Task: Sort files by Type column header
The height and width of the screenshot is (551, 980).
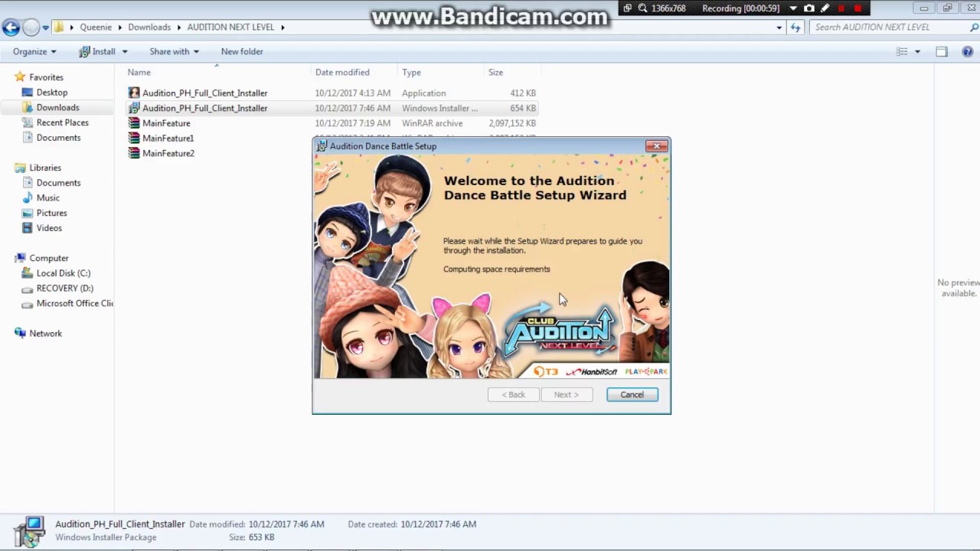Action: [411, 72]
